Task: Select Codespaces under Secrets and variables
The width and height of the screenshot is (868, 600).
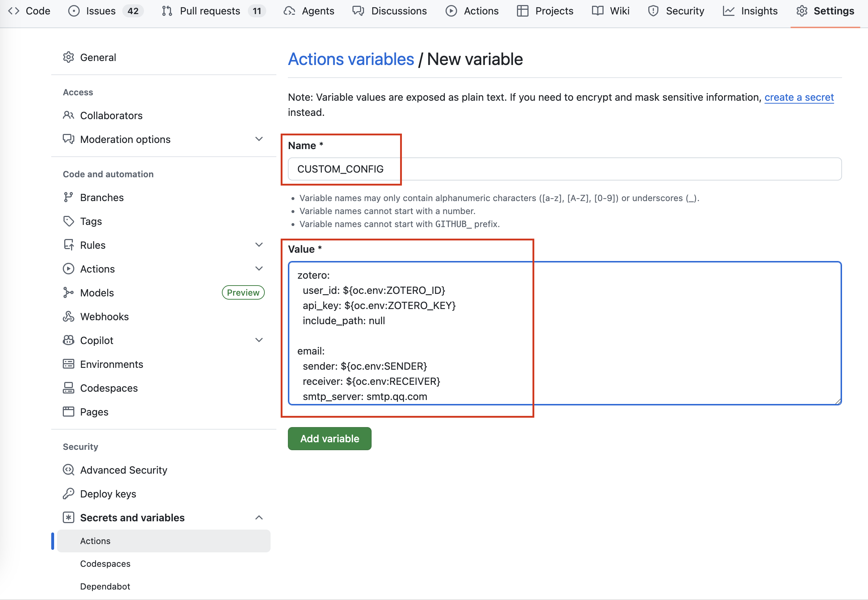Action: (105, 564)
